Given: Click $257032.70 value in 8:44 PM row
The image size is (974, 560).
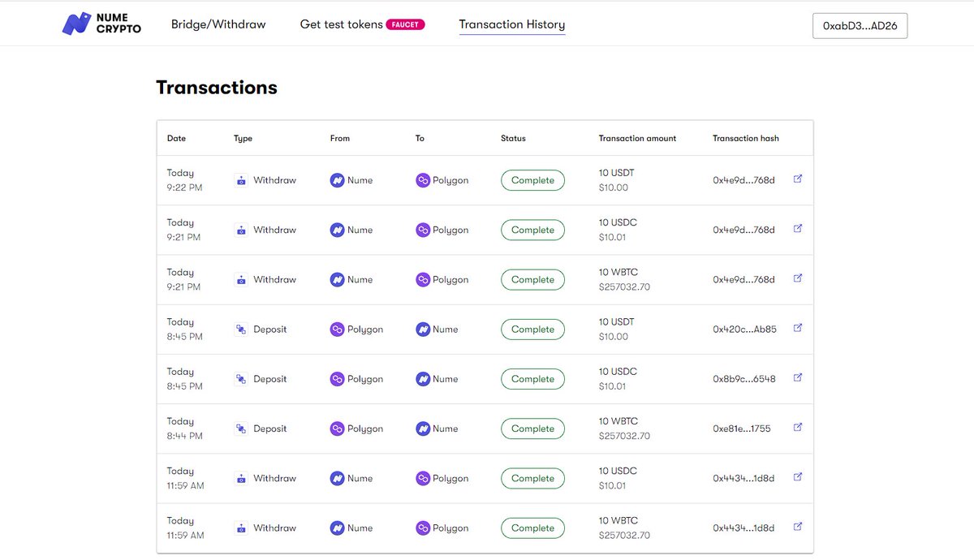Looking at the screenshot, I should (x=624, y=436).
